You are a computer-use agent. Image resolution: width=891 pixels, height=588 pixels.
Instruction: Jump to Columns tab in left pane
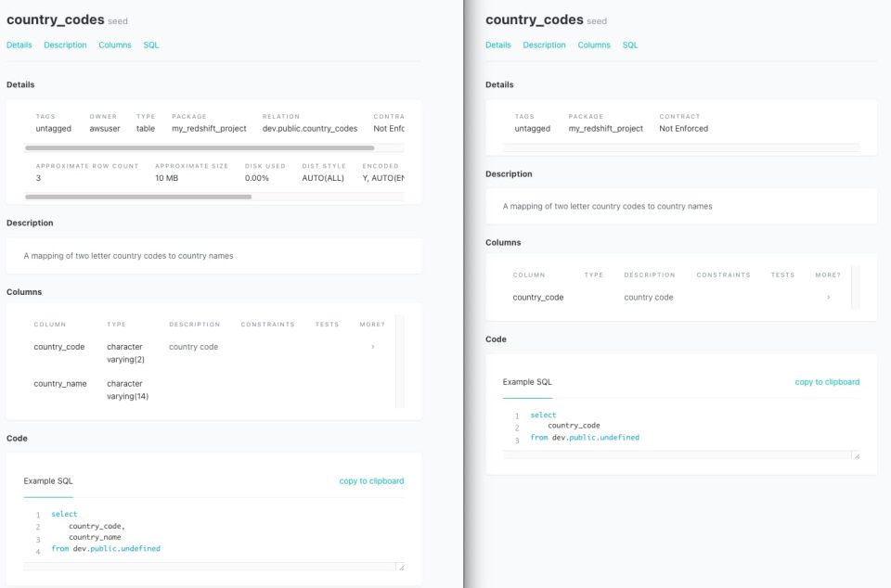(x=115, y=45)
